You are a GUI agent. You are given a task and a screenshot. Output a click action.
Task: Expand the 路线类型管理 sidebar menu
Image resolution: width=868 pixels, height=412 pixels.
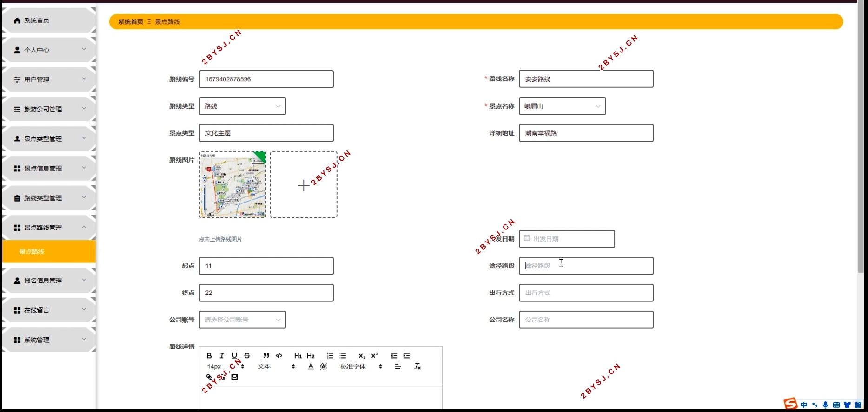tap(49, 198)
